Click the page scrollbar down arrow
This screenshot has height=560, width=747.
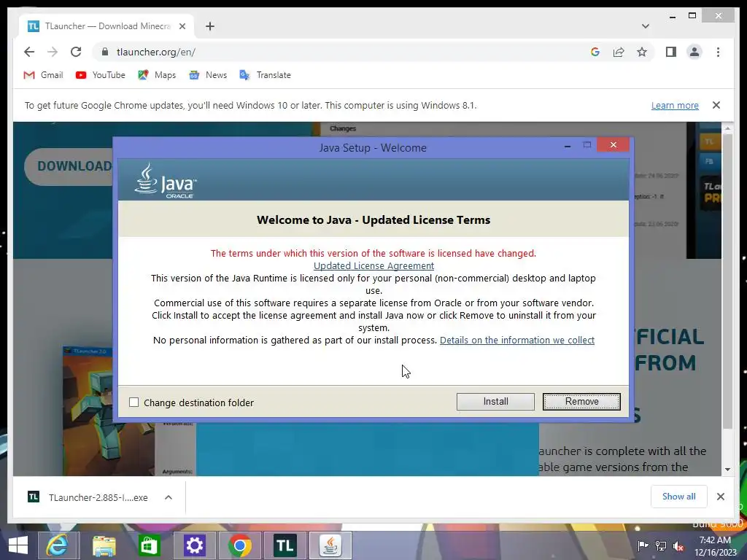(x=727, y=469)
